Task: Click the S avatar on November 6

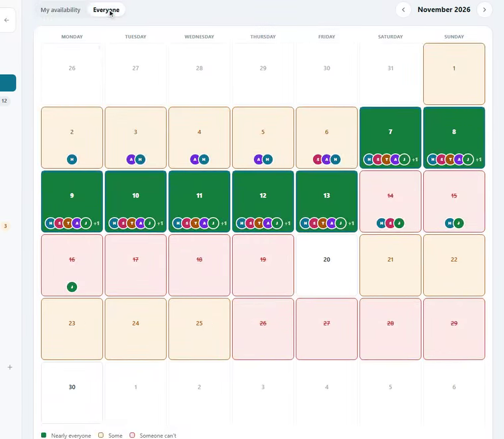Action: pos(318,159)
